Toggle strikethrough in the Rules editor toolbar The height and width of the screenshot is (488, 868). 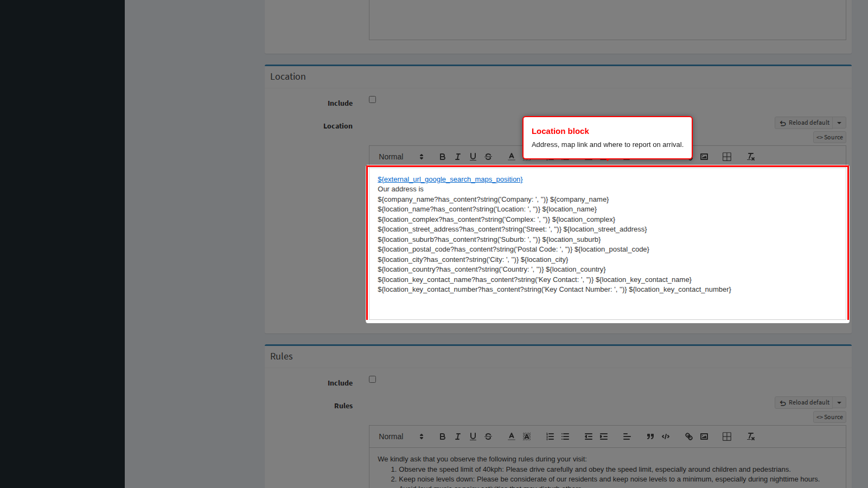click(488, 436)
